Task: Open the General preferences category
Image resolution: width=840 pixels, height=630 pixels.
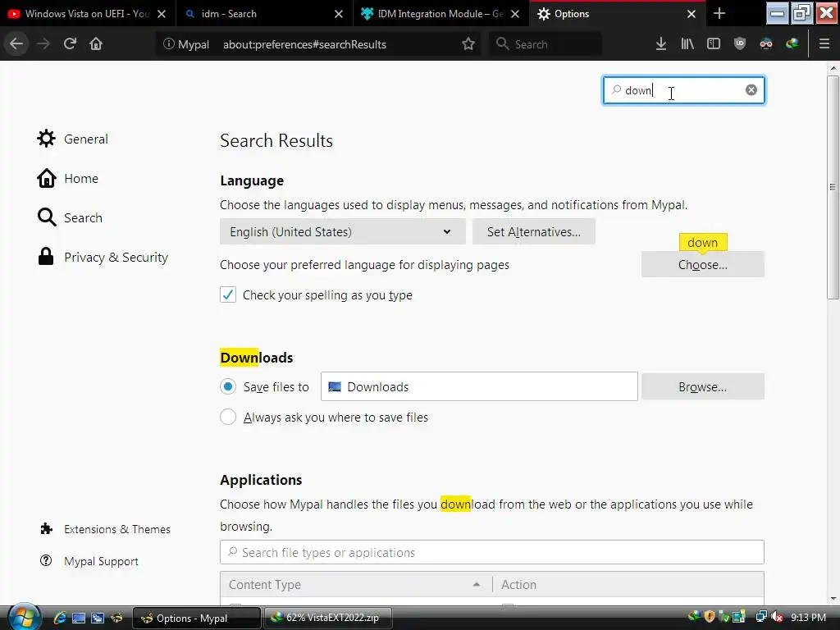Action: point(72,139)
